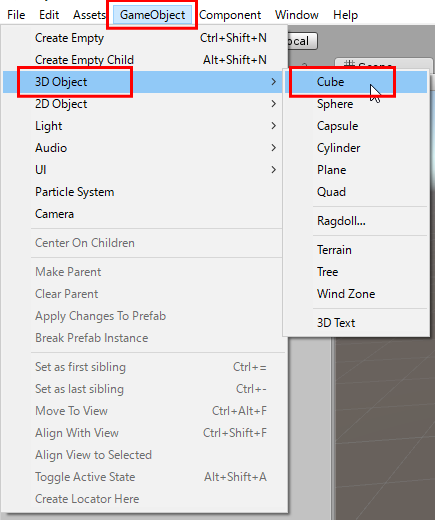The width and height of the screenshot is (435, 520).
Task: Add a 3D Text object
Action: click(x=357, y=323)
